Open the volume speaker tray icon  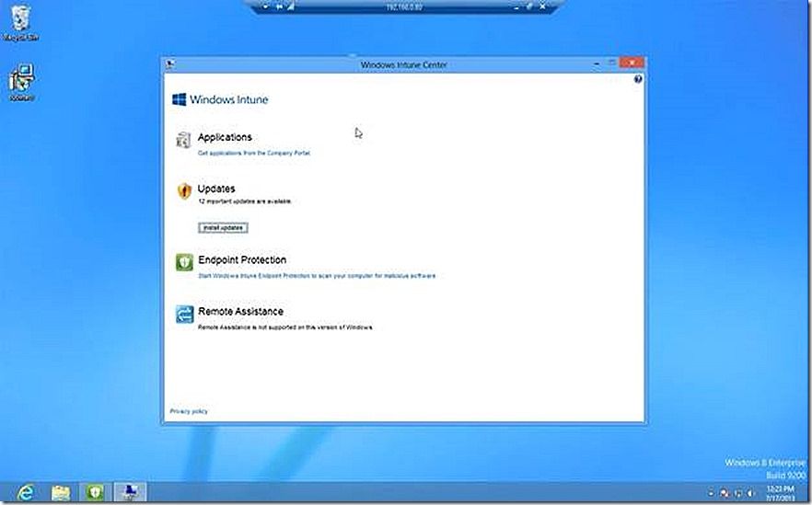tap(751, 493)
